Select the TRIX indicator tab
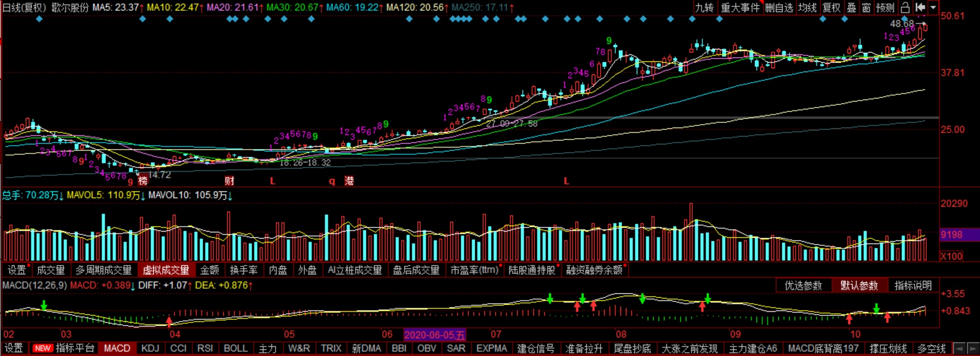The image size is (980, 356). click(x=331, y=348)
